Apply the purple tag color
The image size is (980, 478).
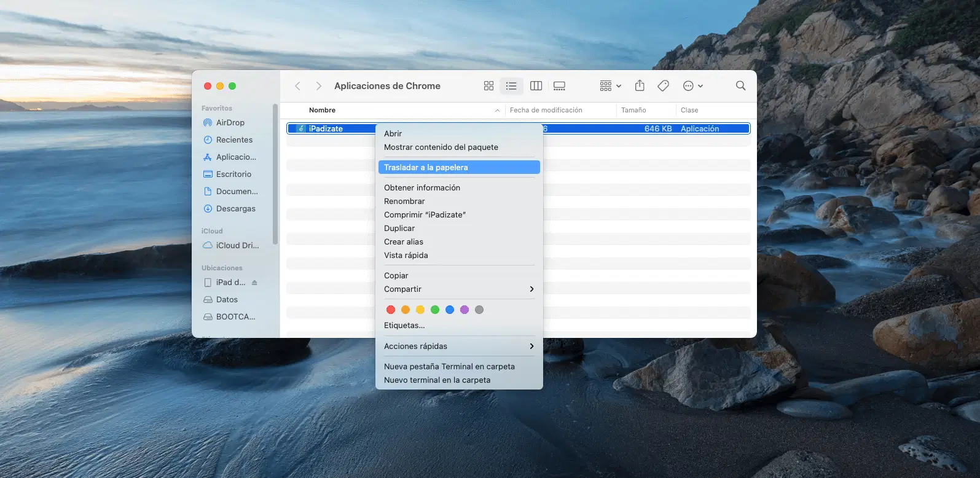point(465,310)
